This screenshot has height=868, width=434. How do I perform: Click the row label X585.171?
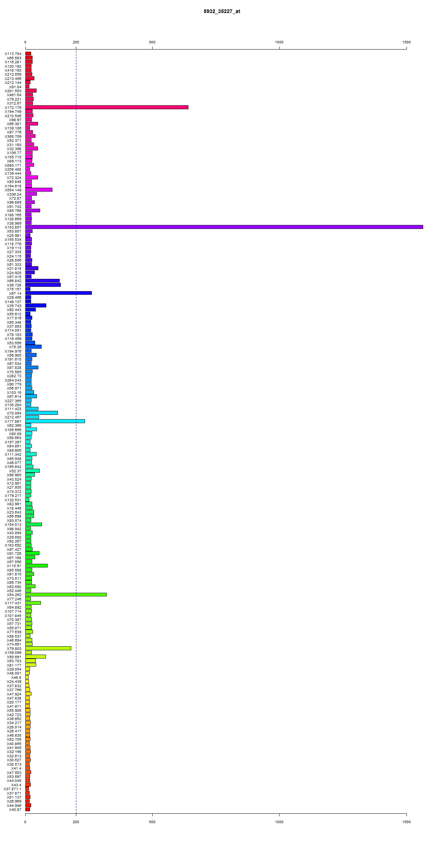click(13, 165)
